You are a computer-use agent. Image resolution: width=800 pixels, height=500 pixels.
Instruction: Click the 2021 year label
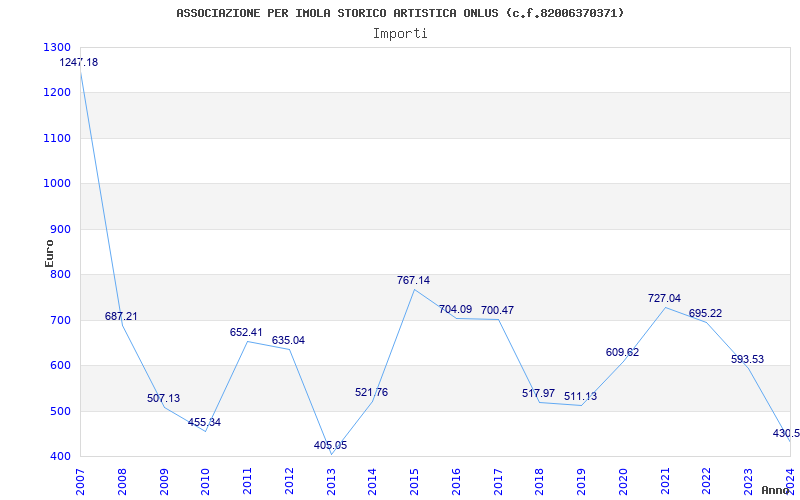(665, 482)
